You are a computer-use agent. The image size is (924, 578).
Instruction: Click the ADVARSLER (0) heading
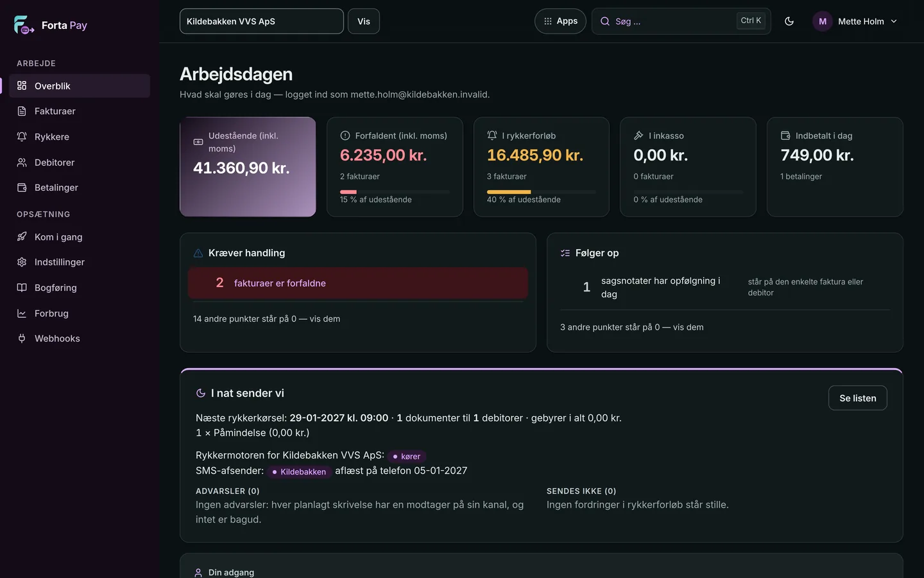tap(228, 491)
